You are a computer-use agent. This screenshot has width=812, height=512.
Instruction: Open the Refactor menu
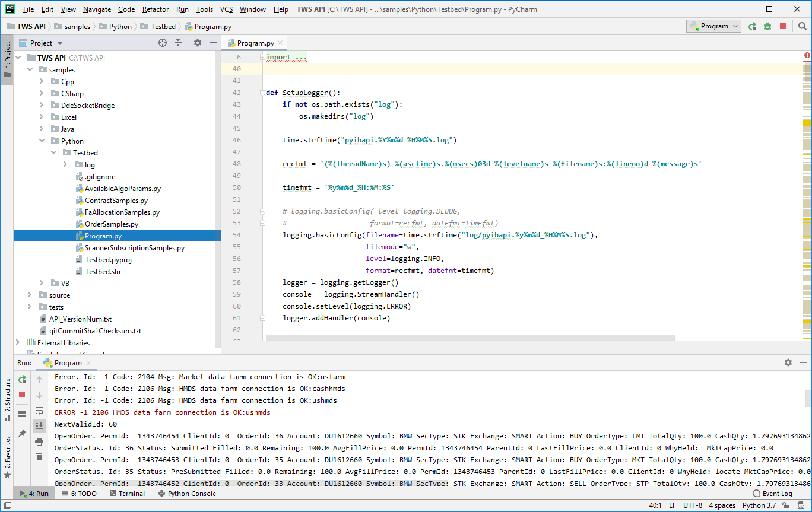pyautogui.click(x=156, y=9)
